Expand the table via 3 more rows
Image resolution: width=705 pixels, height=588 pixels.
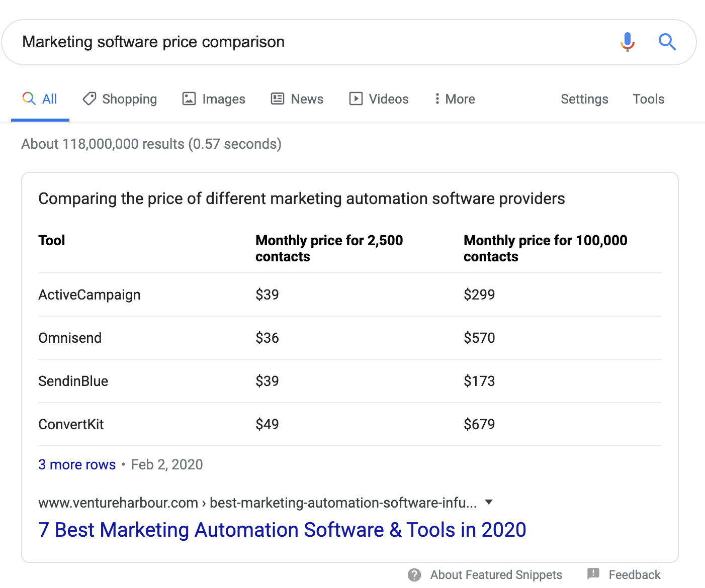coord(77,464)
